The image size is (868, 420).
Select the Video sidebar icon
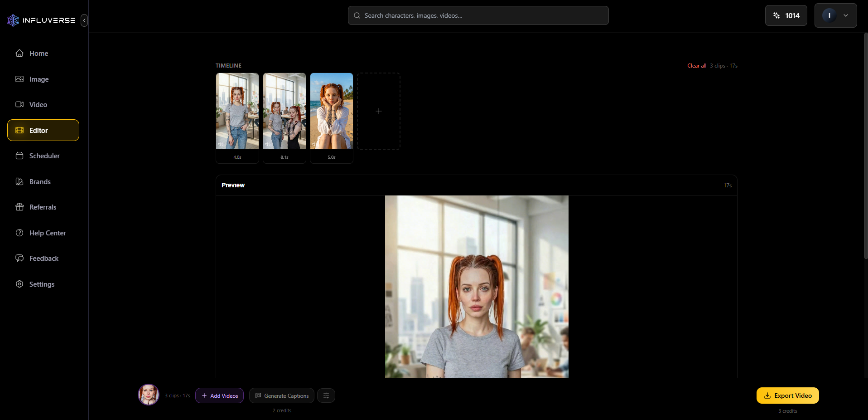coord(19,104)
